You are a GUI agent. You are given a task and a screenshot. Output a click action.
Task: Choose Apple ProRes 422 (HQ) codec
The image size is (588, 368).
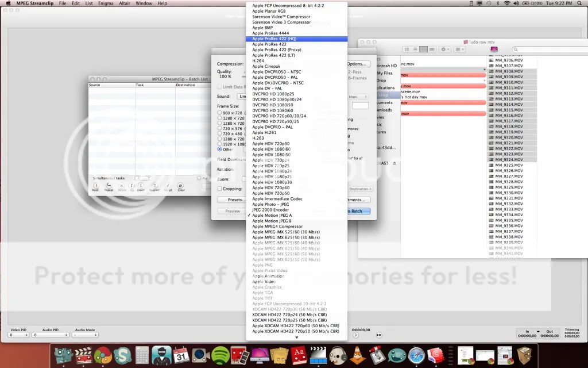coord(297,39)
